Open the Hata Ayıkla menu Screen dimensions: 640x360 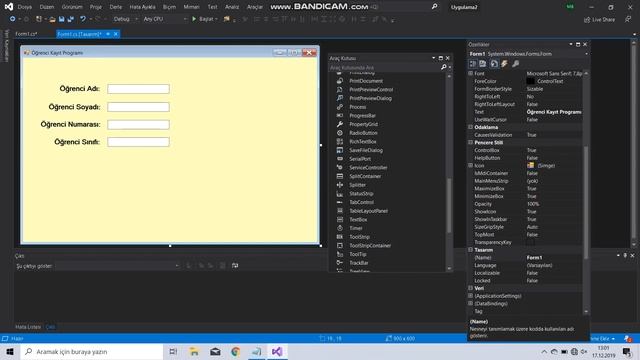point(142,7)
